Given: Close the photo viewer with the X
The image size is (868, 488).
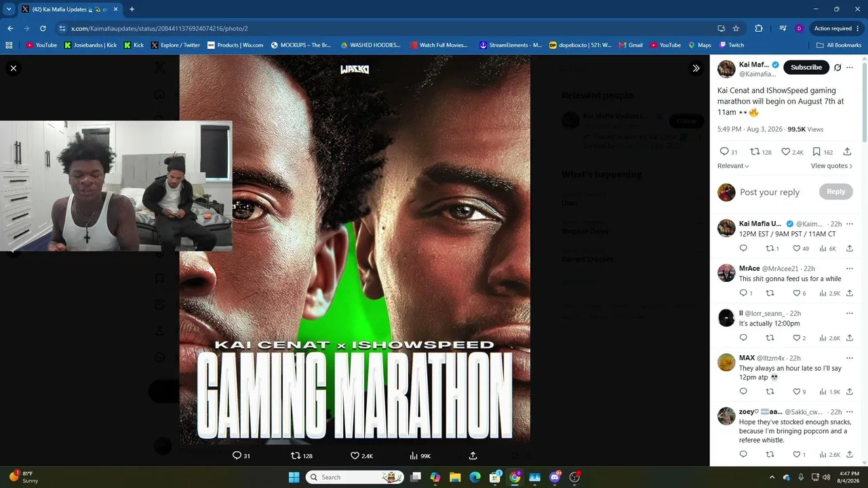Looking at the screenshot, I should [13, 68].
